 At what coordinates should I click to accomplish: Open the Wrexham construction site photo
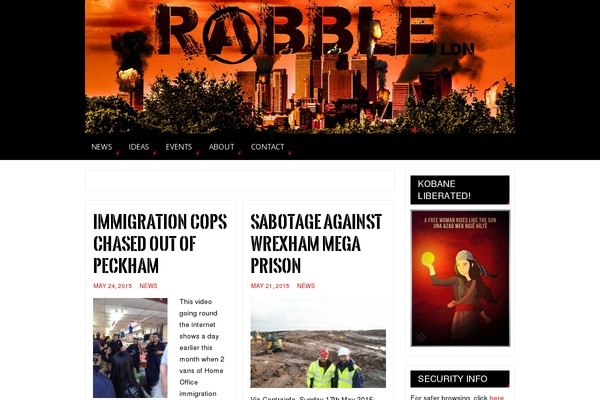318,343
